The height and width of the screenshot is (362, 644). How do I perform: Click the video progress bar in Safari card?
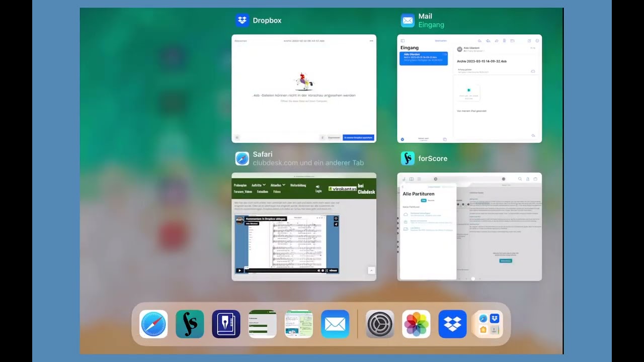(x=280, y=270)
